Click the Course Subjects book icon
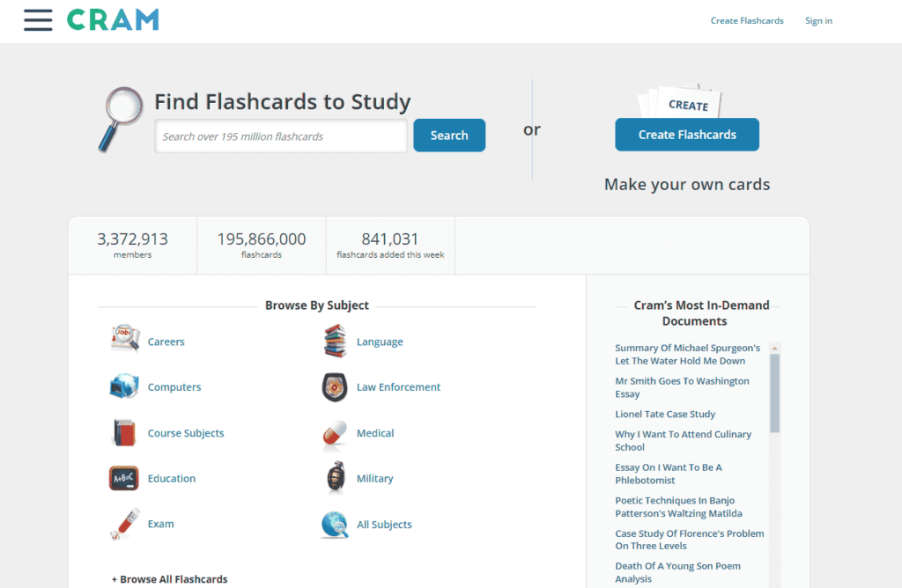The width and height of the screenshot is (902, 588). (124, 433)
